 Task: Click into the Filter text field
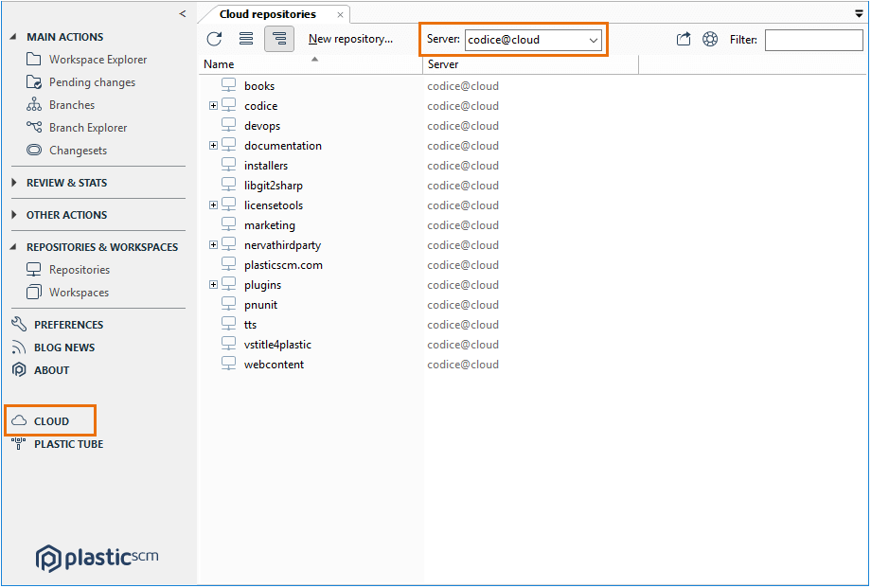click(x=814, y=40)
